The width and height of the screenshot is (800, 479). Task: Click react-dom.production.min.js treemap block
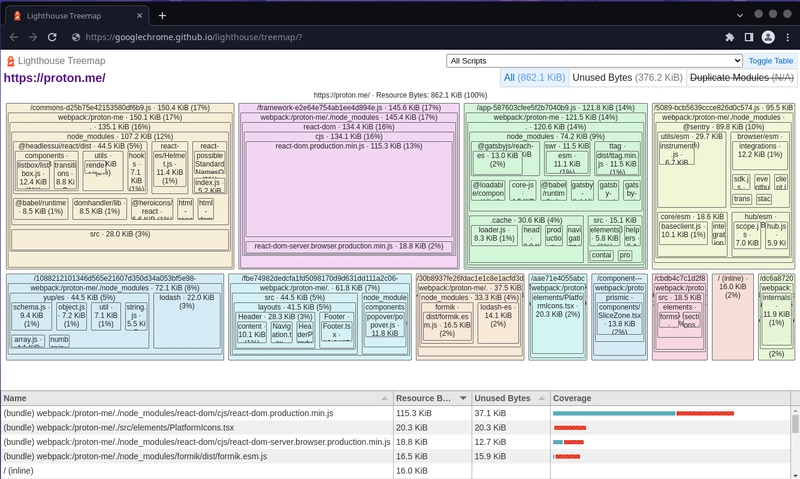pyautogui.click(x=349, y=189)
